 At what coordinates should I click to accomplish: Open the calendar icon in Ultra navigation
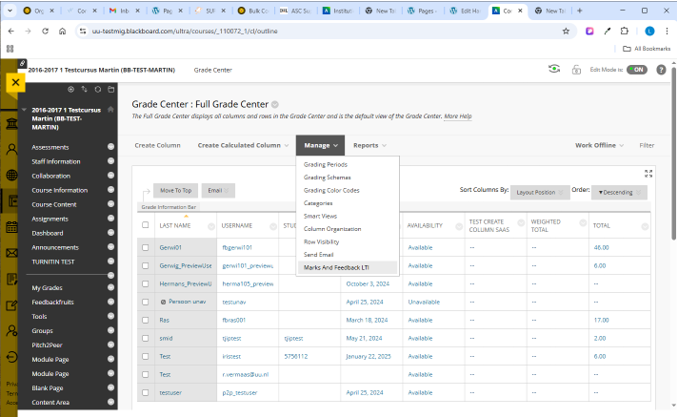pos(12,227)
